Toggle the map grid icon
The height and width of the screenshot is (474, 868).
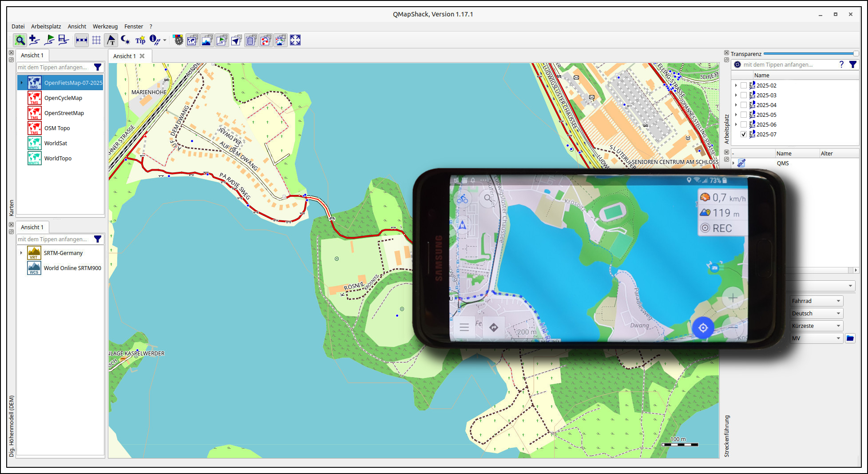pyautogui.click(x=96, y=40)
